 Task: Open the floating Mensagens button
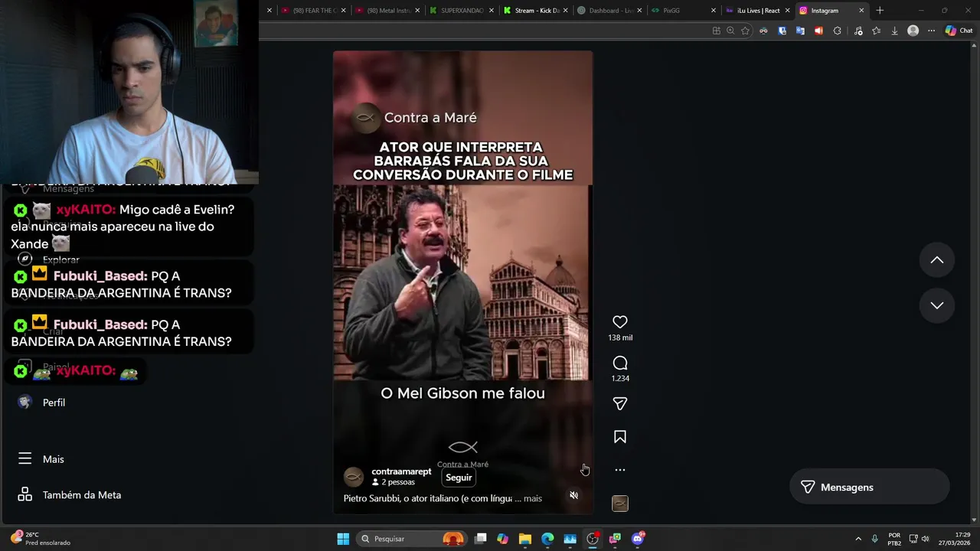point(869,487)
